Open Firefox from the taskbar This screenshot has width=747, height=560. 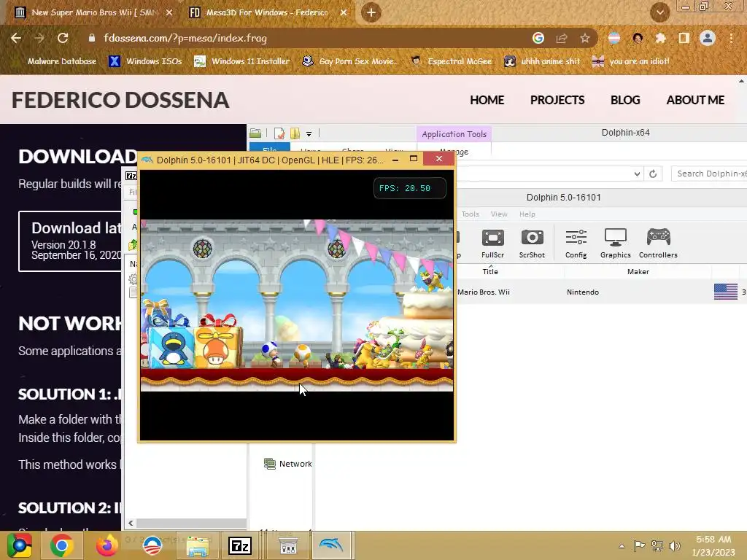(107, 545)
